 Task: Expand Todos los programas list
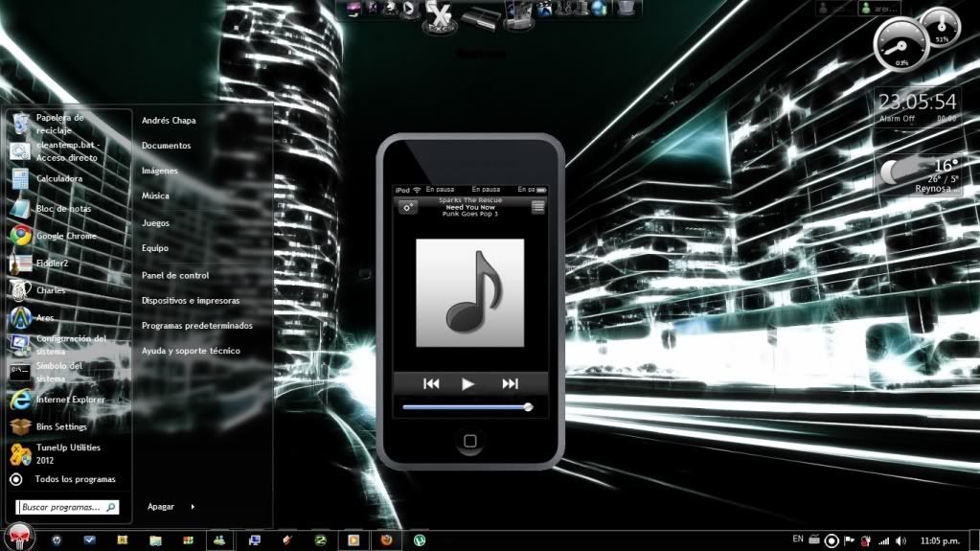click(62, 479)
